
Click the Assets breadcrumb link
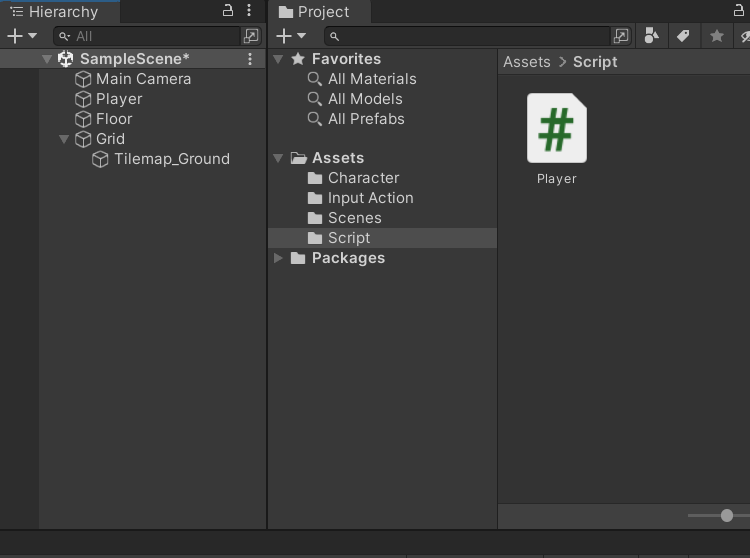click(x=526, y=62)
